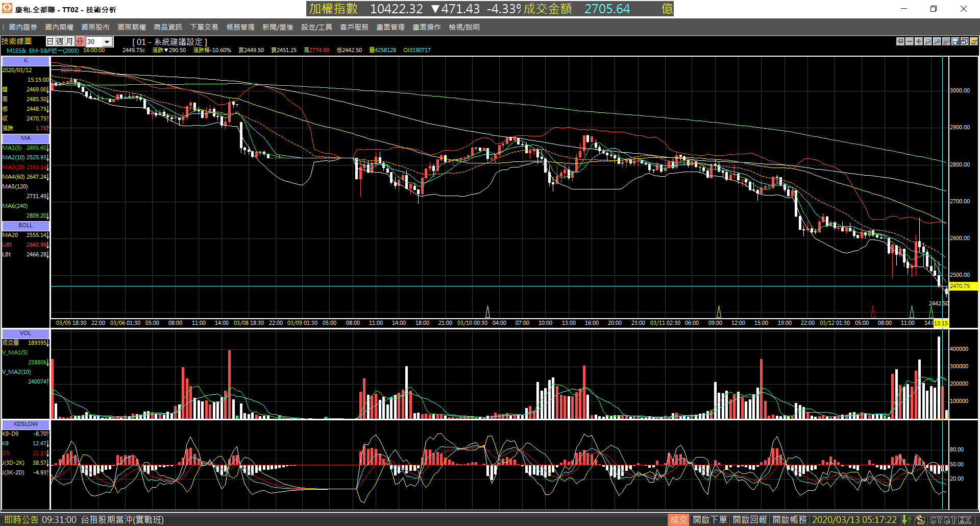Select the eraser/drawing tool icon
980x526 pixels.
tap(946, 41)
